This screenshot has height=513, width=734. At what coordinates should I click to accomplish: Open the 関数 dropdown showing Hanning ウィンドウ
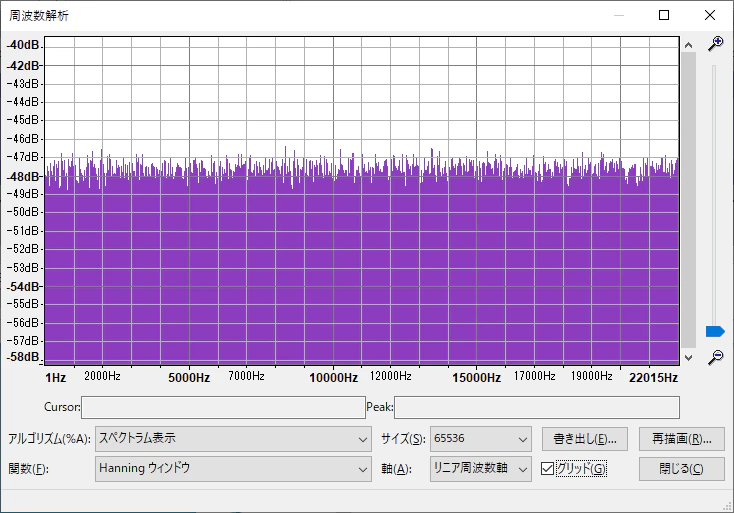click(233, 469)
